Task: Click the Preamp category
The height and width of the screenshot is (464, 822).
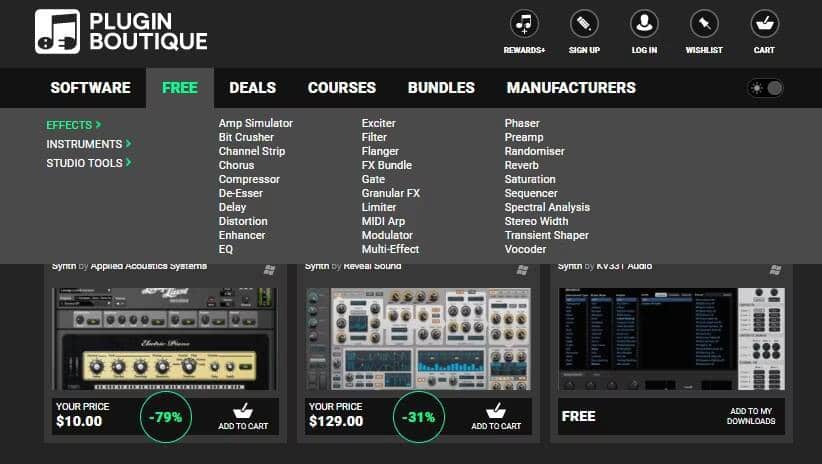Action: click(524, 137)
